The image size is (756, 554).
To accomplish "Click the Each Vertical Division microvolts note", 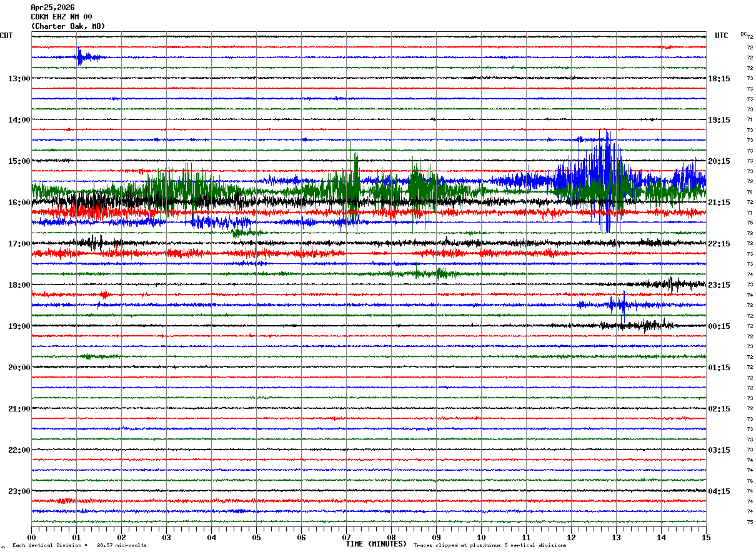I will (x=79, y=545).
